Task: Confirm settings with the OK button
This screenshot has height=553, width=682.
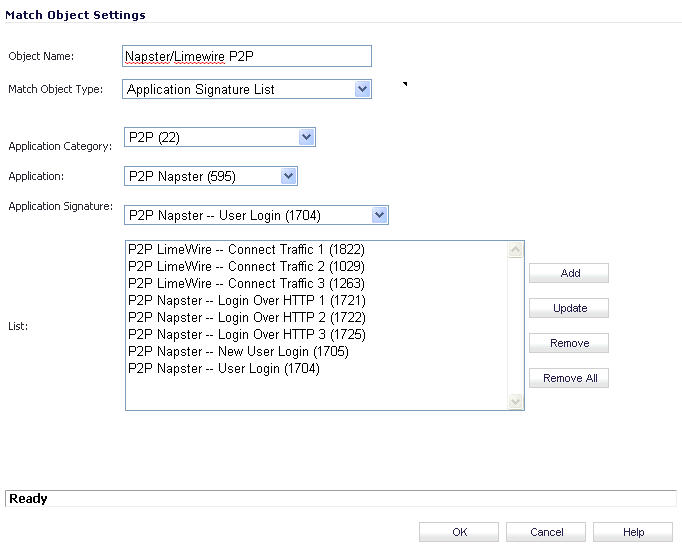Action: coord(458,532)
